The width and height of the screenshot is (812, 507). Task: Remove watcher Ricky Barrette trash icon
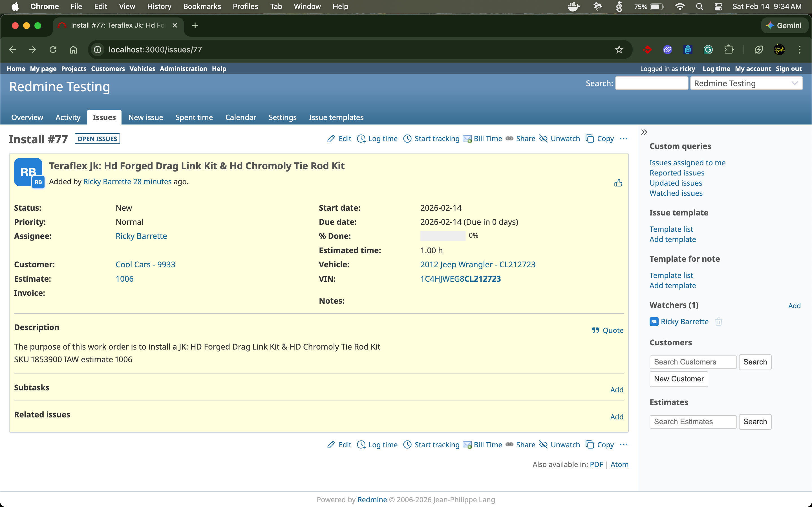point(718,322)
